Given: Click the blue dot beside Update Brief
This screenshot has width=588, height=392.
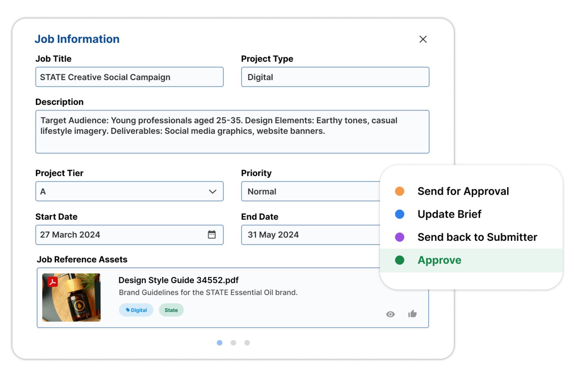Looking at the screenshot, I should point(400,214).
